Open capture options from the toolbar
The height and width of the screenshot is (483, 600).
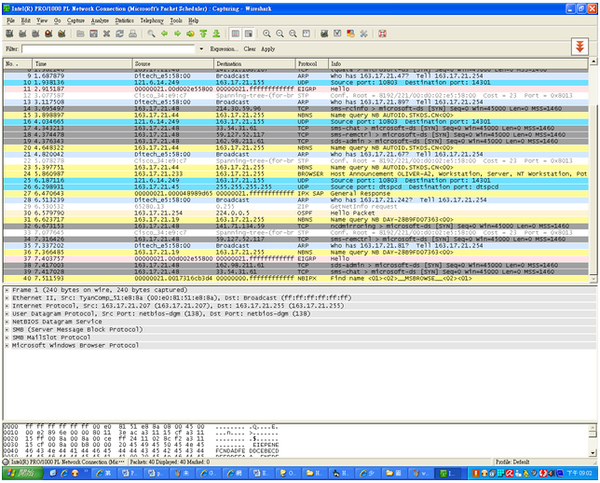pyautogui.click(x=23, y=34)
